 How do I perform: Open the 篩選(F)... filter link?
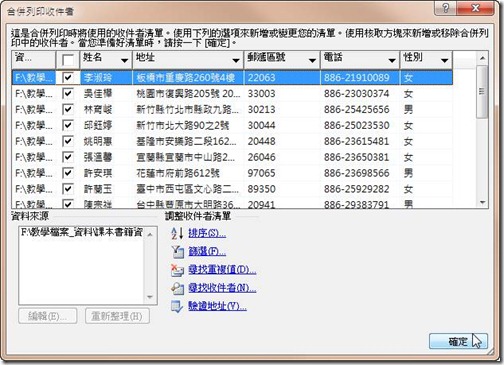(x=207, y=251)
